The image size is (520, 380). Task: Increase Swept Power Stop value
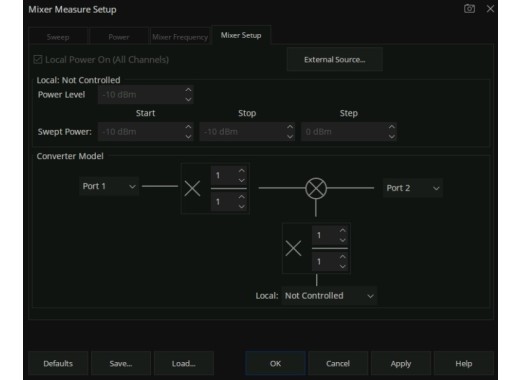click(x=290, y=127)
